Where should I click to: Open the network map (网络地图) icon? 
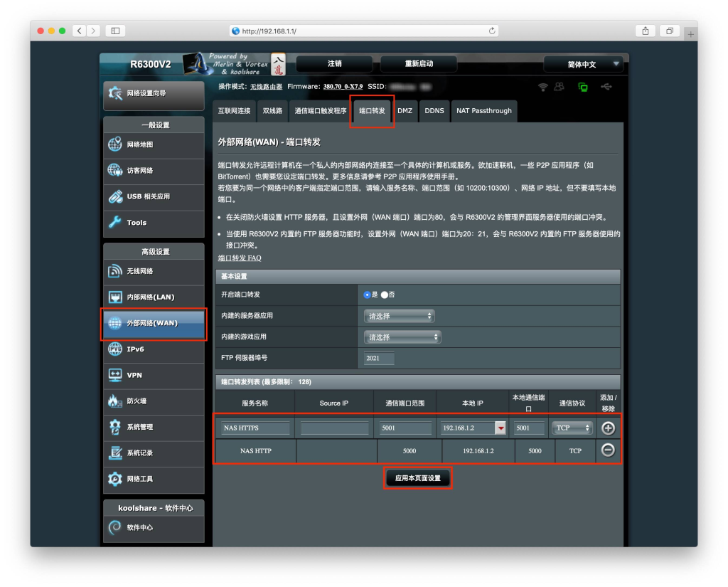pyautogui.click(x=115, y=144)
